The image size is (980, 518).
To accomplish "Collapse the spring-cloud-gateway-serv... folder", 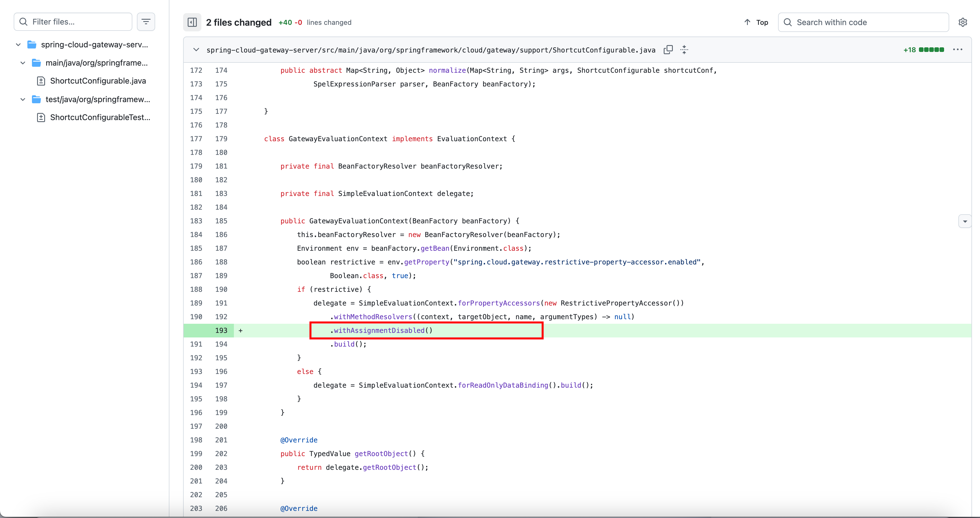I will [18, 44].
